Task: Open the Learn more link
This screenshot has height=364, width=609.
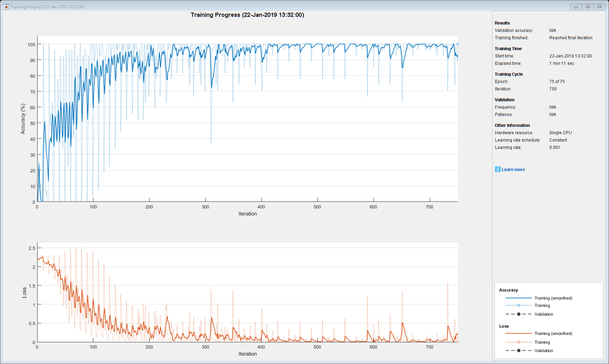Action: [x=513, y=170]
